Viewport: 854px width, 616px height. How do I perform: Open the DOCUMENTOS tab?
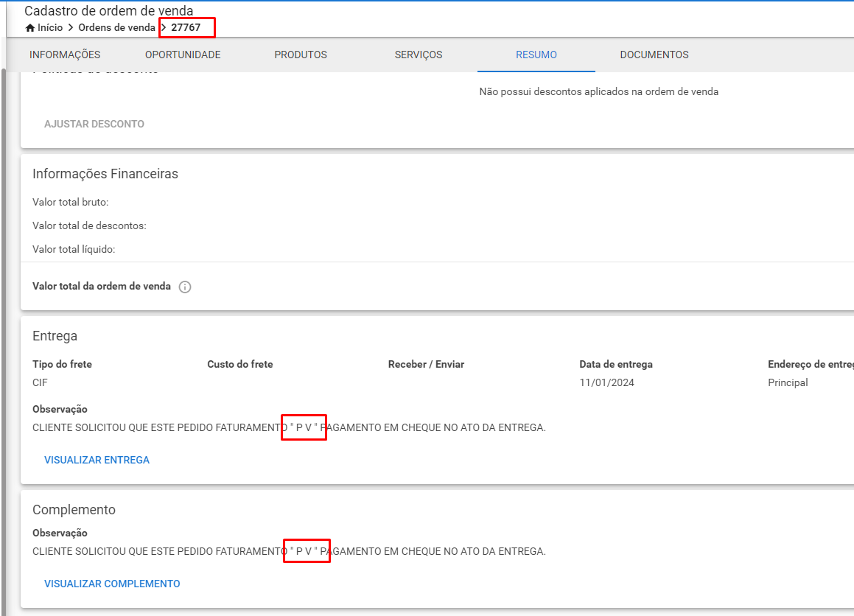tap(654, 55)
